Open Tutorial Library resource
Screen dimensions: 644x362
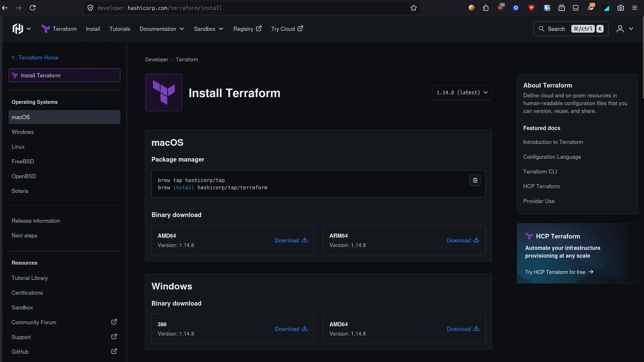64,278
